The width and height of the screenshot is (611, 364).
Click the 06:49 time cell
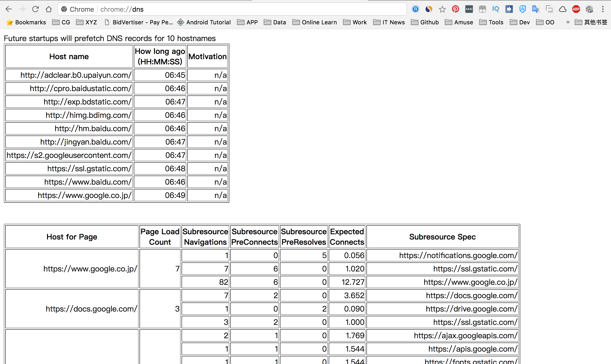tap(160, 195)
